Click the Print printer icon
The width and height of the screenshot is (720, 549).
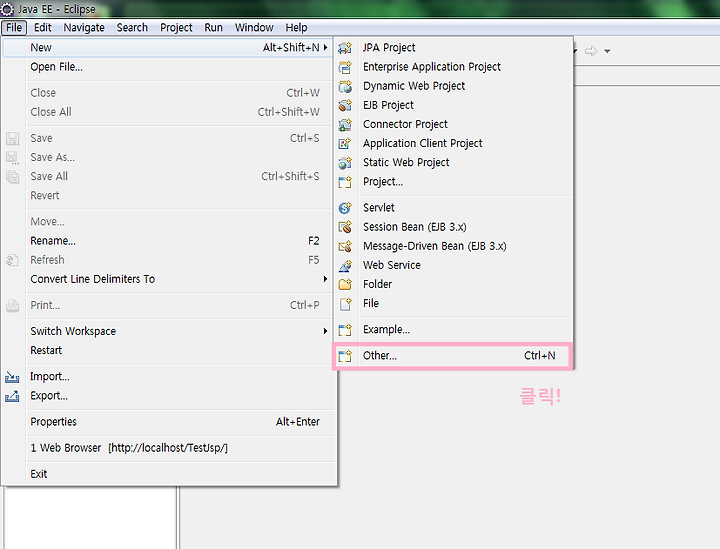[12, 306]
